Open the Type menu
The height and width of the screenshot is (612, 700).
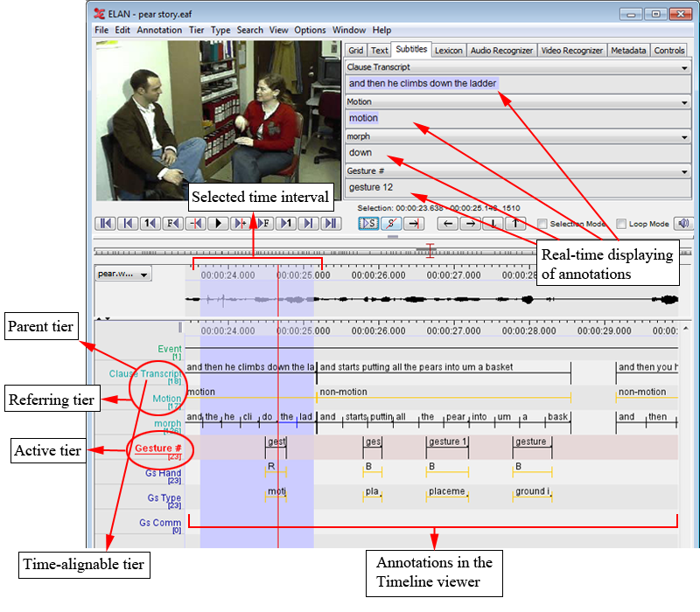coord(220,30)
